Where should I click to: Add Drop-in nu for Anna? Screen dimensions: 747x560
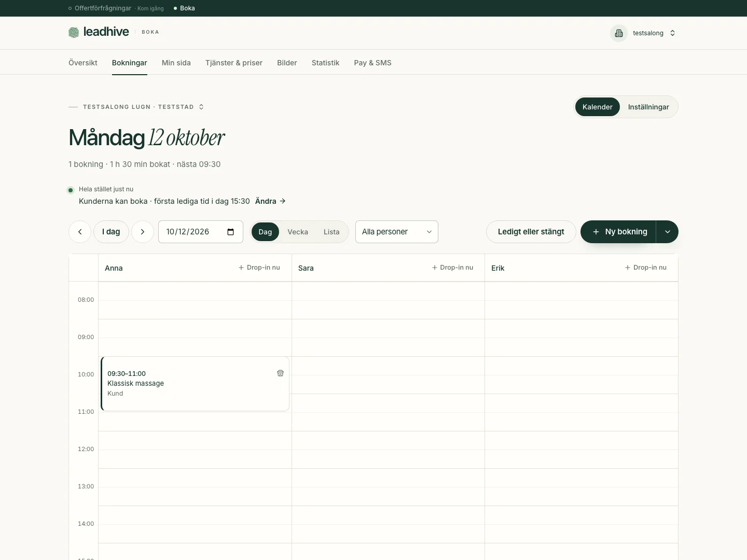[259, 268]
